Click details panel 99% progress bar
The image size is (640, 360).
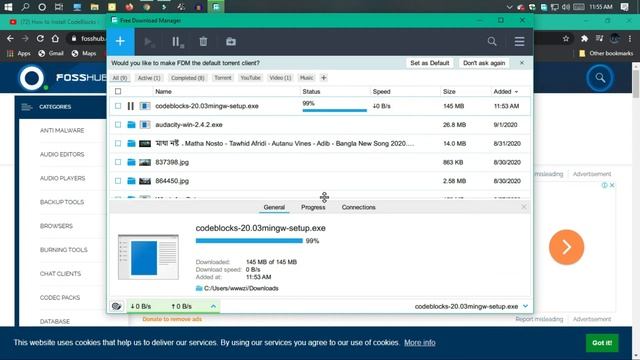(249, 241)
